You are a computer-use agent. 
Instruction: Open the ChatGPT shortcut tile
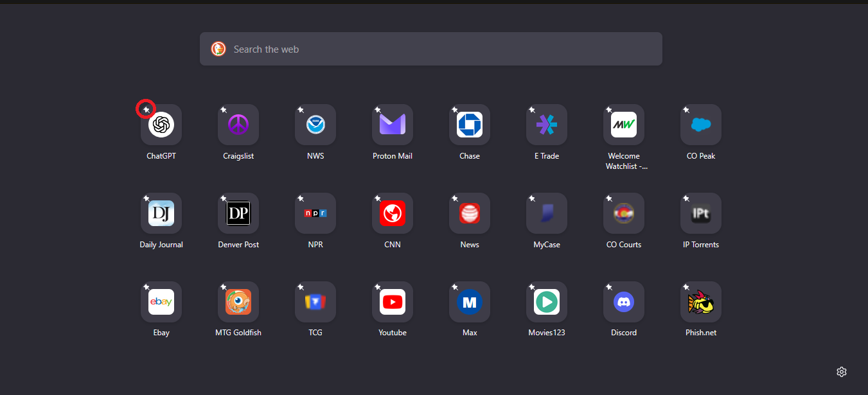(x=161, y=125)
